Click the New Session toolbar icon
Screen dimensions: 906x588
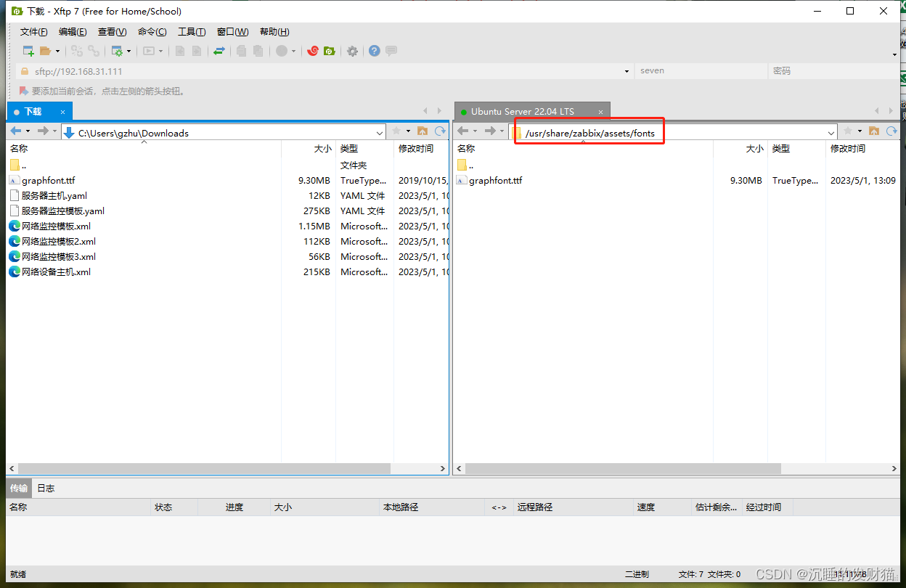(x=28, y=51)
